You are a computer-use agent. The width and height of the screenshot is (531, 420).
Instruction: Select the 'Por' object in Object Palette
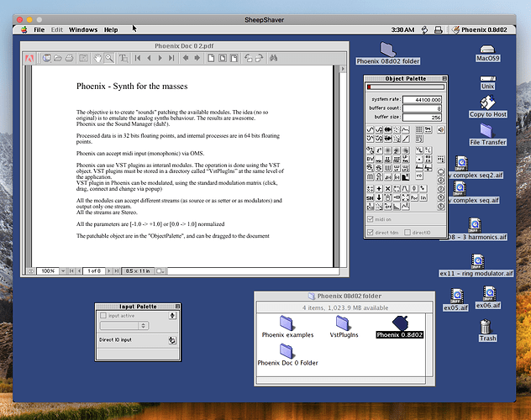414,197
